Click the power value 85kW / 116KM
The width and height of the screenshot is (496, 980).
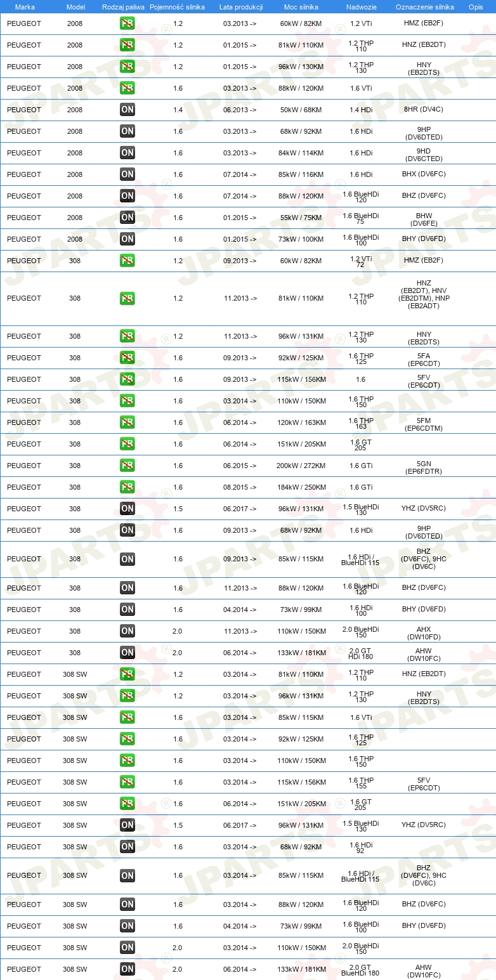point(302,174)
